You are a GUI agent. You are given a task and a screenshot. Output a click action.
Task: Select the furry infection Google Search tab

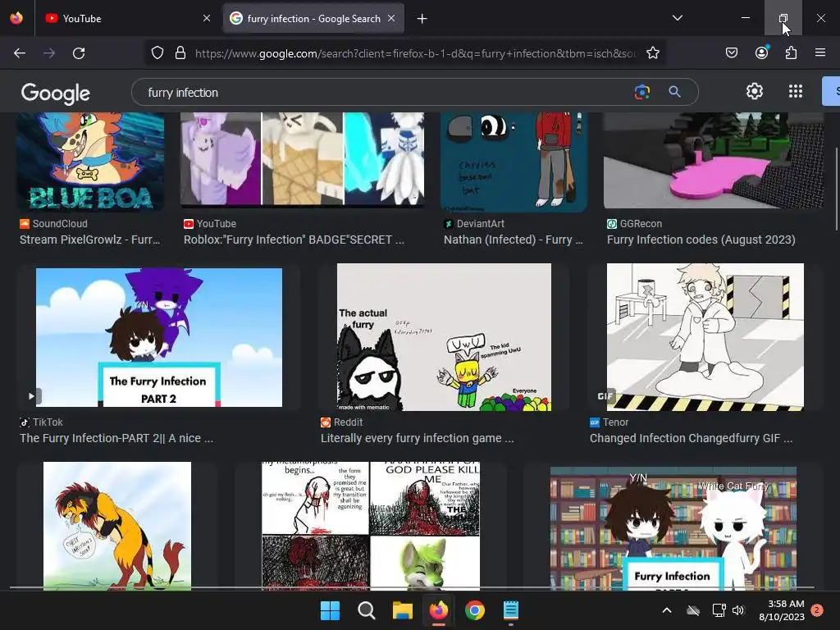point(313,18)
